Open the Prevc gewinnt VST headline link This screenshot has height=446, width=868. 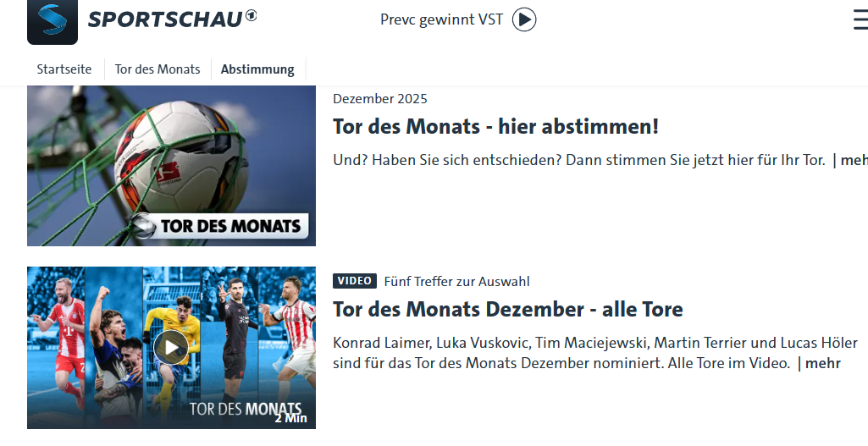(x=441, y=19)
